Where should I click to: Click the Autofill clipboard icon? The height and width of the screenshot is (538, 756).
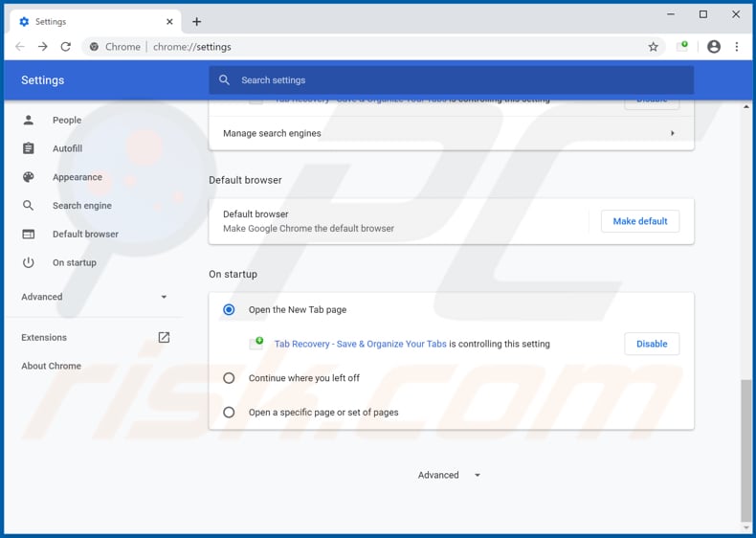pos(29,148)
